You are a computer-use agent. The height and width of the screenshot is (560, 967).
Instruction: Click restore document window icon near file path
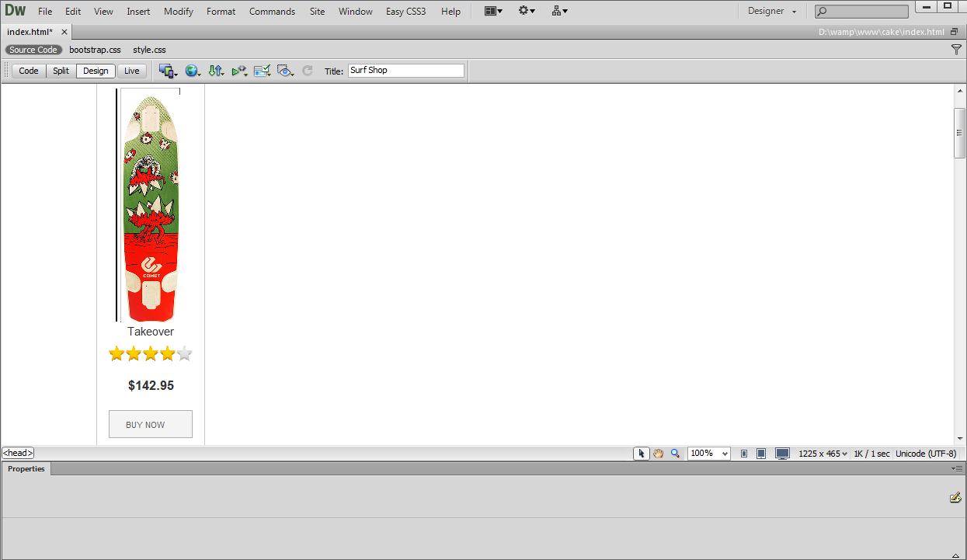[x=954, y=32]
